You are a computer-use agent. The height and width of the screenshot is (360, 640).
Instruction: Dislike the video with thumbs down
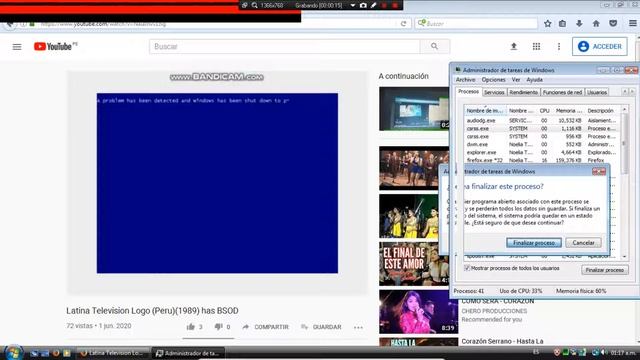point(218,327)
